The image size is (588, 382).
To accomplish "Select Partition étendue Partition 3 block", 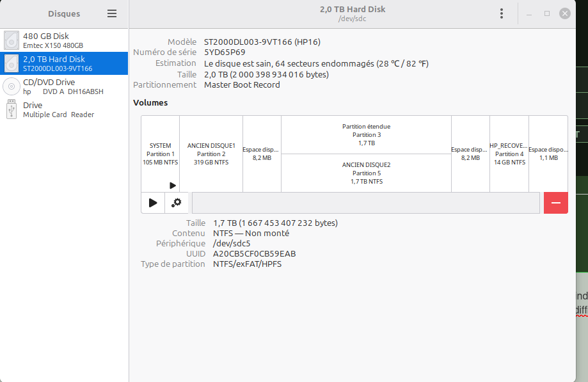I will click(366, 135).
